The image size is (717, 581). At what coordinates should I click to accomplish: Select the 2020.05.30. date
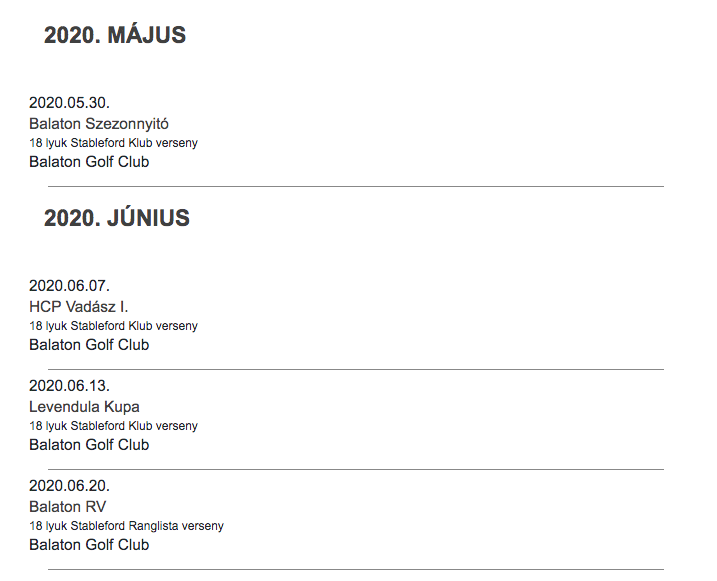[x=69, y=102]
